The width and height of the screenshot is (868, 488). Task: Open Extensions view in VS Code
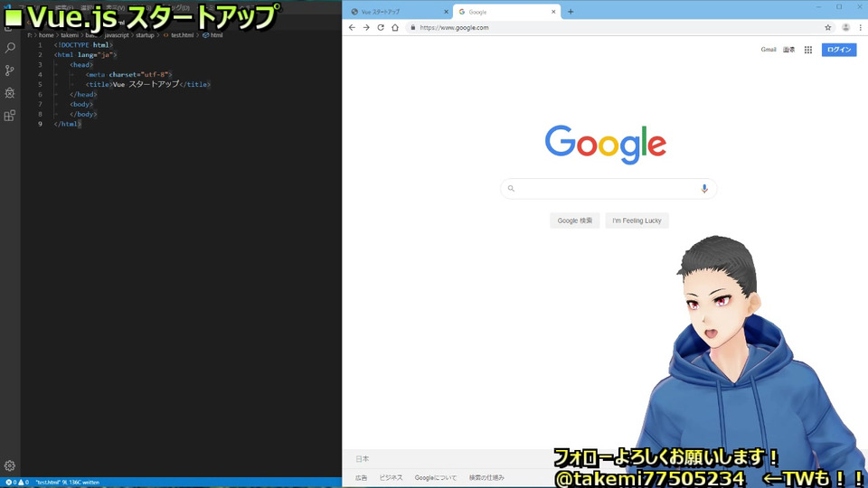click(10, 115)
